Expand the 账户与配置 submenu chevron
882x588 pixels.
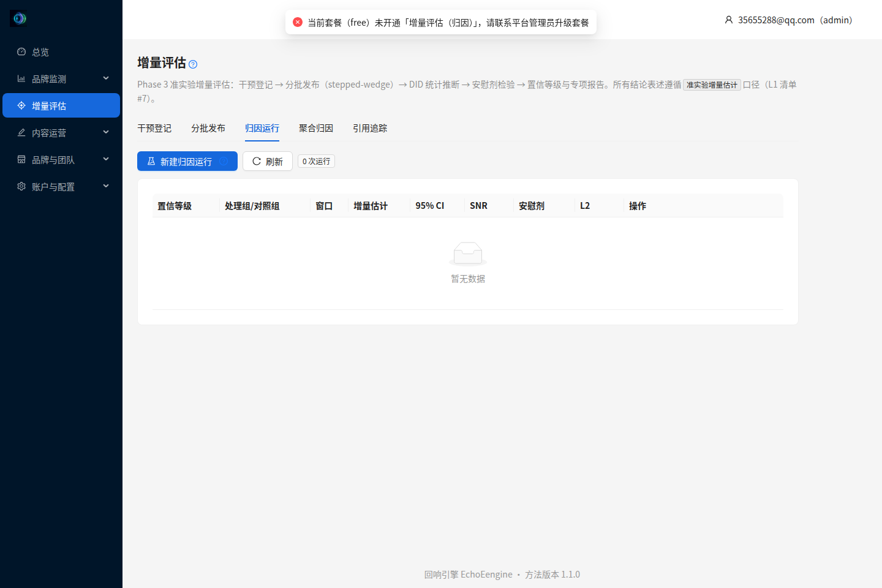click(x=106, y=186)
